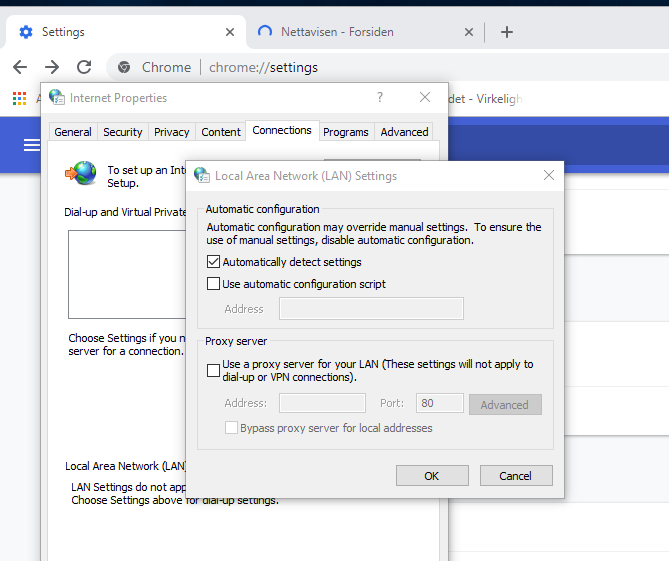Click the globe icon in Internet Properties title
Screen dimensions: 669x561
pyautogui.click(x=56, y=97)
